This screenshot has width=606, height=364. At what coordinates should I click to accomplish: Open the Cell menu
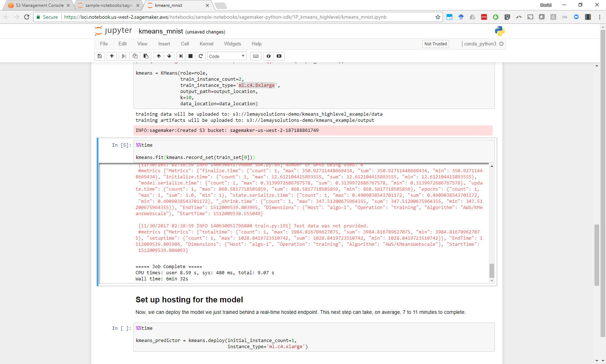pyautogui.click(x=185, y=44)
